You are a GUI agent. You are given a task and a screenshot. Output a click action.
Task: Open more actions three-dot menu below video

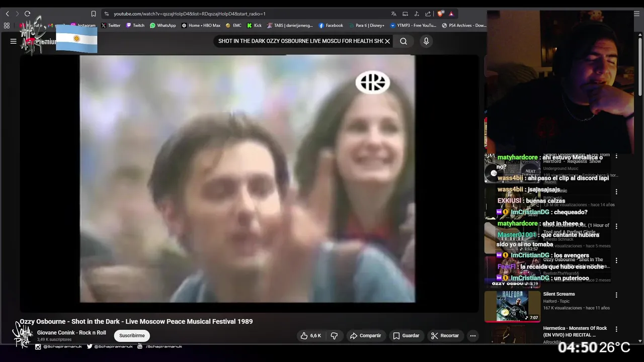(472, 335)
